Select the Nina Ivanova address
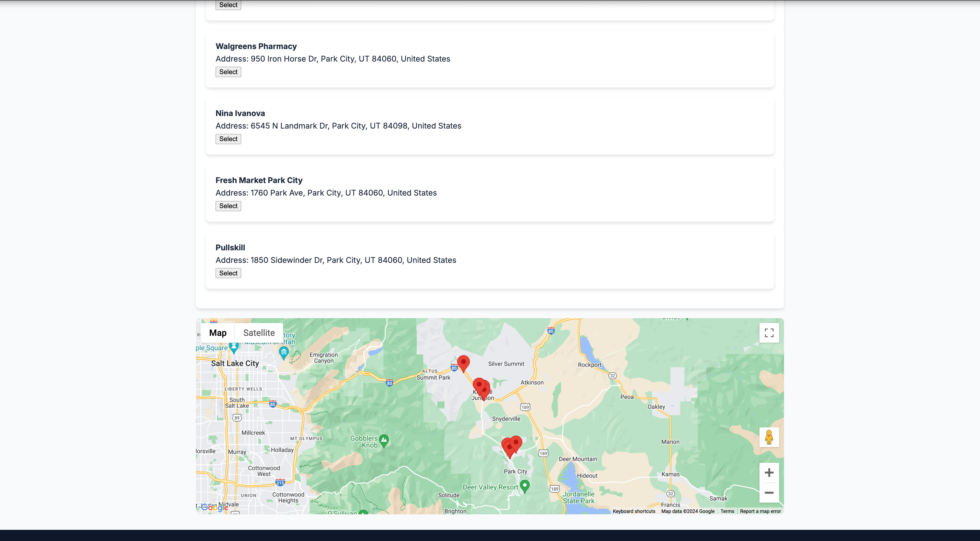Viewport: 980px width, 541px height. [x=228, y=139]
